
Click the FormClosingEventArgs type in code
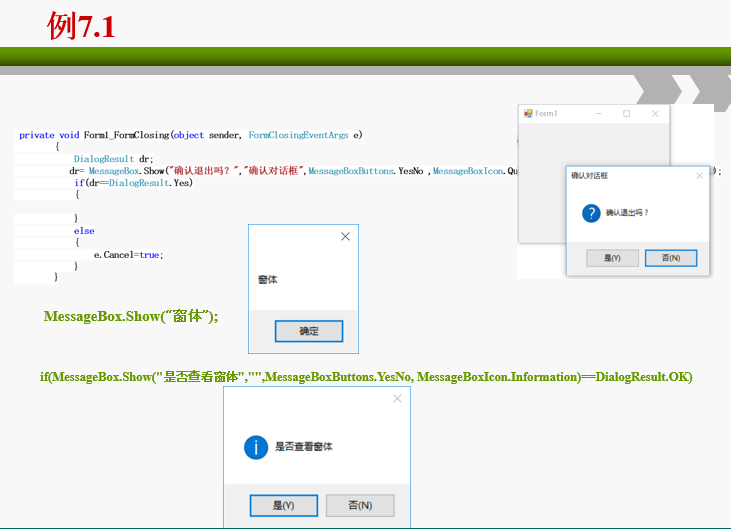point(298,135)
